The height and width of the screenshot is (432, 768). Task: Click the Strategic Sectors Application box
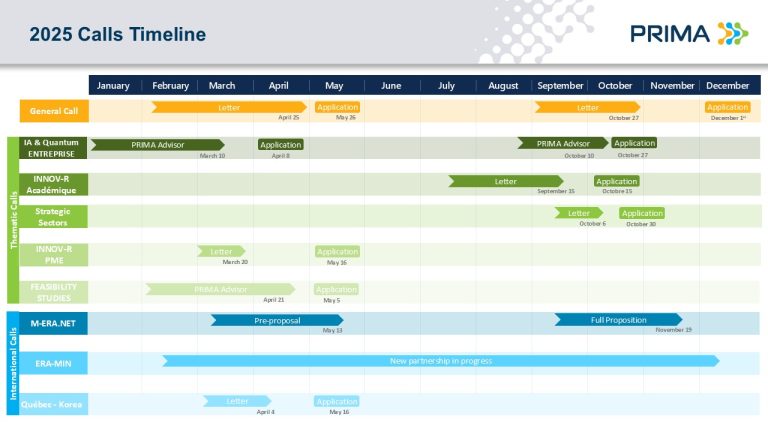641,213
